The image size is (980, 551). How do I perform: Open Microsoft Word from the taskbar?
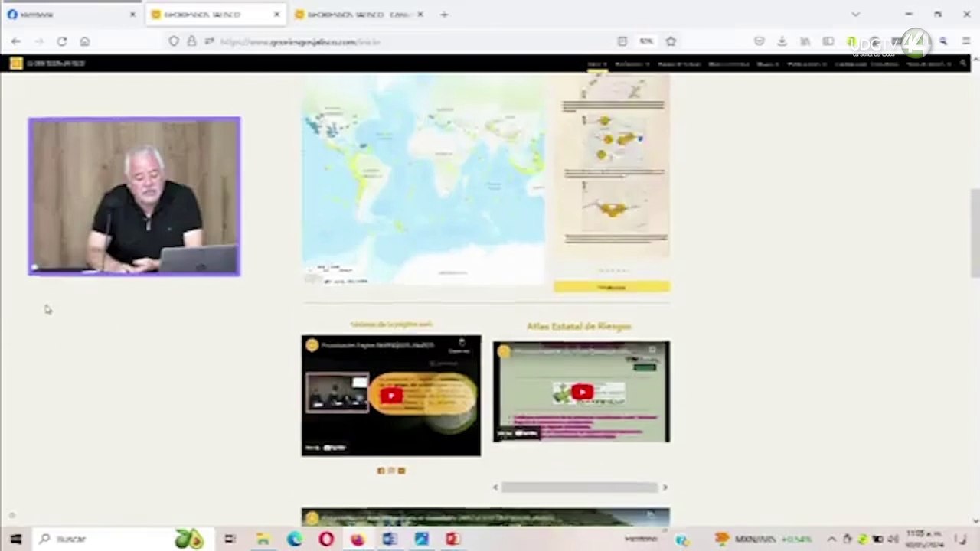pyautogui.click(x=390, y=540)
